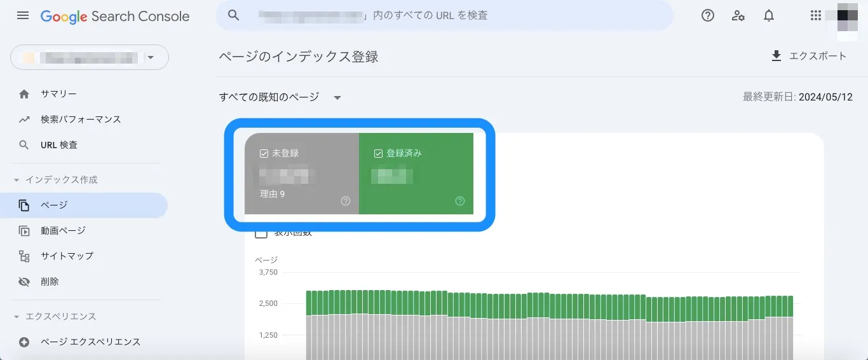
Task: Click the ページ エクスペリエンス plus icon
Action: click(24, 342)
